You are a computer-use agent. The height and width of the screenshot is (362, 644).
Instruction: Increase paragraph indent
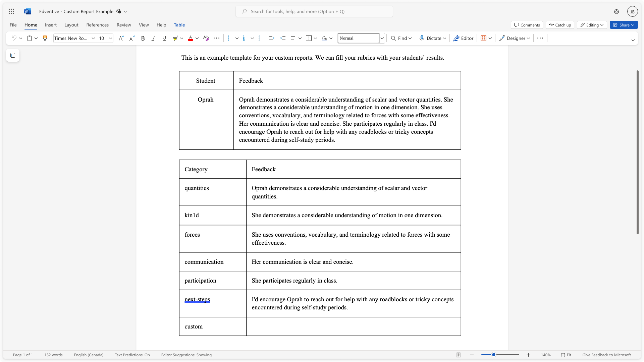pos(283,38)
